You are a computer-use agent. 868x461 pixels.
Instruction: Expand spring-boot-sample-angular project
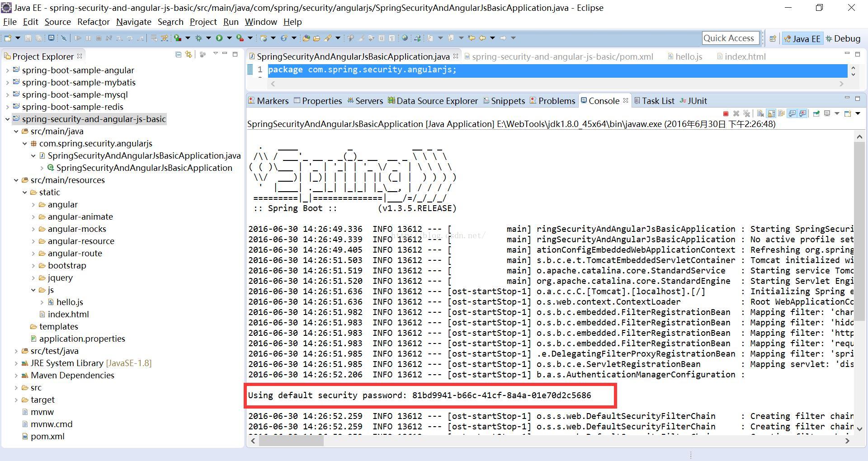[x=7, y=70]
